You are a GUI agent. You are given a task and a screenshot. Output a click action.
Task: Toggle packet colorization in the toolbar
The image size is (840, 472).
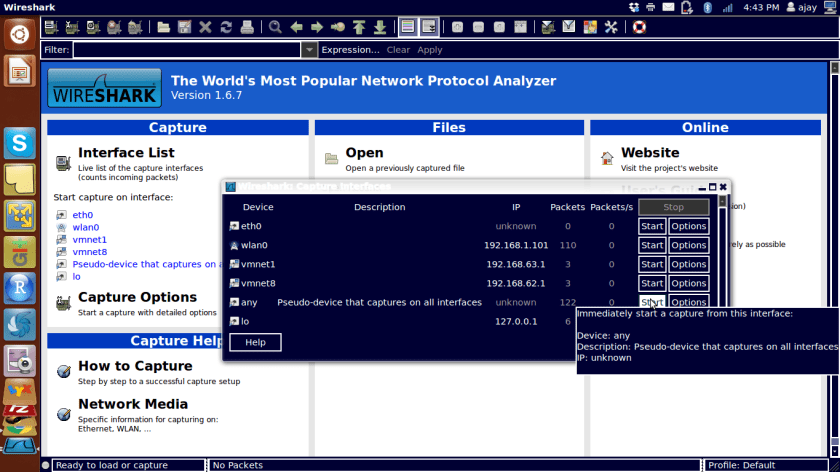pos(407,27)
